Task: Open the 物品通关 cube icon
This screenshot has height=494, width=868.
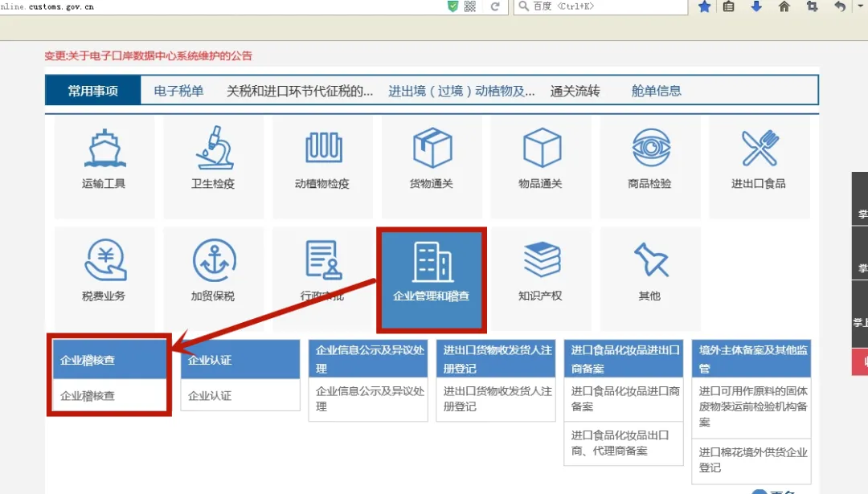Action: (x=542, y=148)
